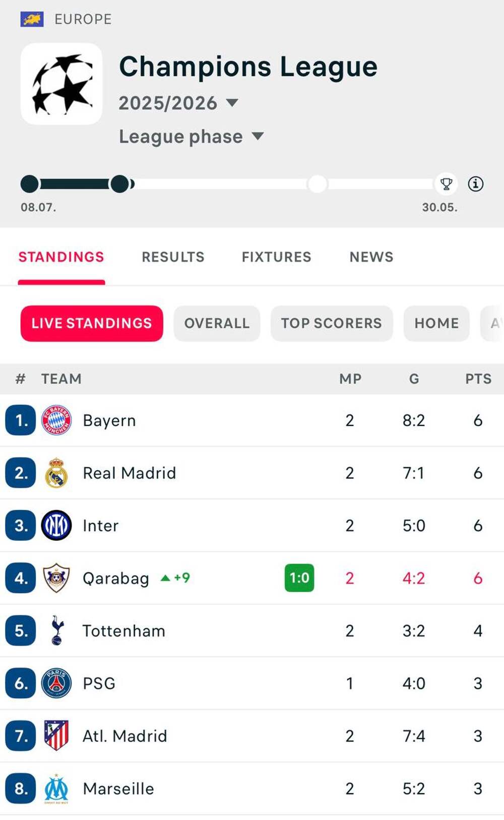
Task: Switch to the Overall standings filter
Action: pyautogui.click(x=217, y=323)
